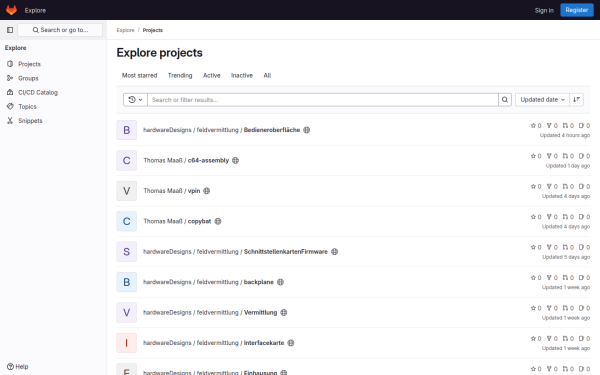Open the recent searches history dropdown
This screenshot has height=375, width=600.
(x=135, y=99)
